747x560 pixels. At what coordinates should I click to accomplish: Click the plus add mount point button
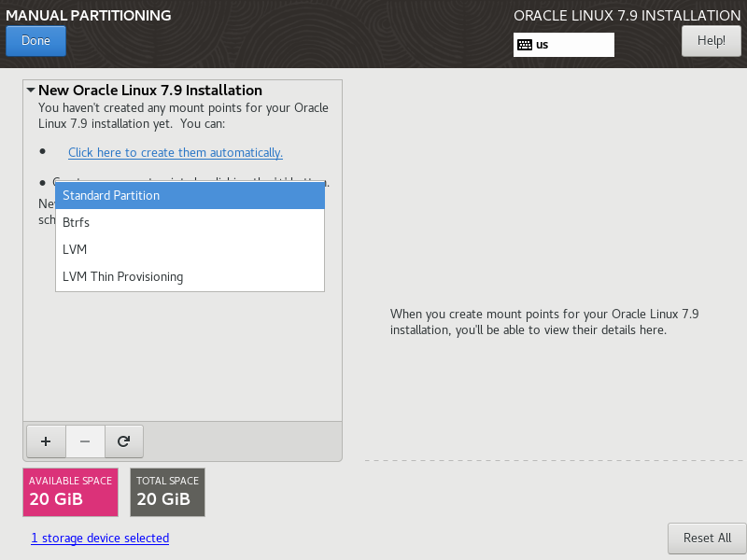[46, 441]
